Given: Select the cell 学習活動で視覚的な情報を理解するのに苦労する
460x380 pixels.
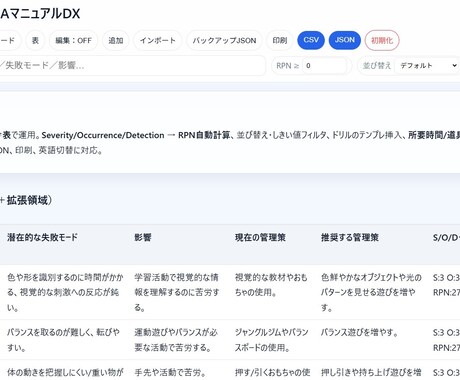Looking at the screenshot, I should click(x=177, y=292).
